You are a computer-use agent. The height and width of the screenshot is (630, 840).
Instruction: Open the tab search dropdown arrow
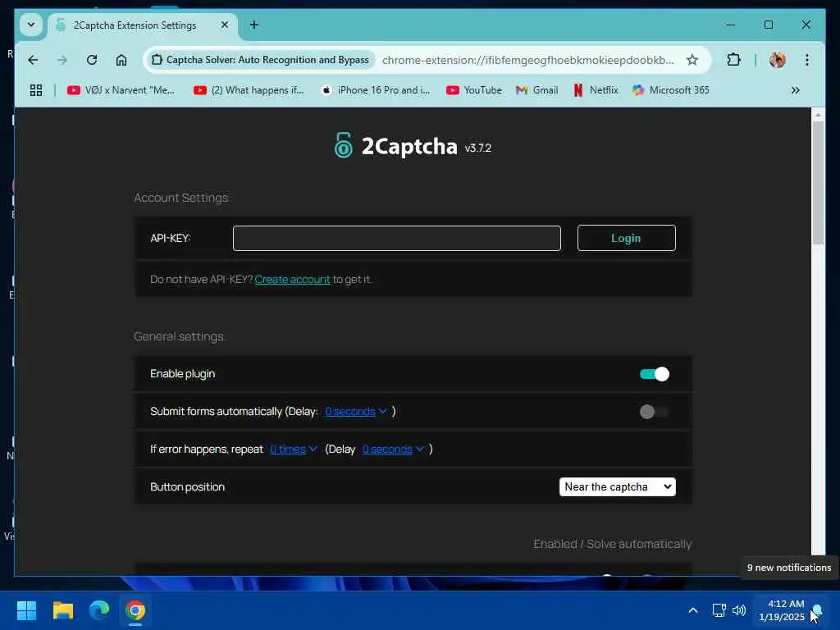click(31, 25)
